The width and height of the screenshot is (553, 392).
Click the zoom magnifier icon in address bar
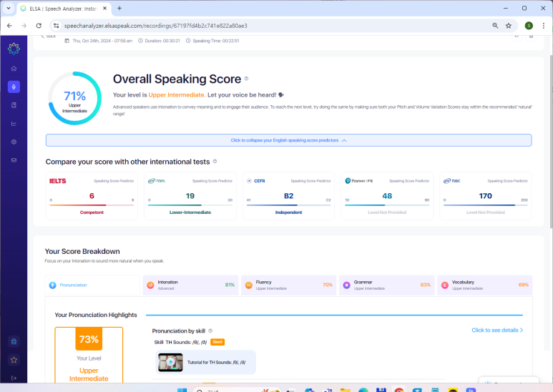[x=495, y=25]
